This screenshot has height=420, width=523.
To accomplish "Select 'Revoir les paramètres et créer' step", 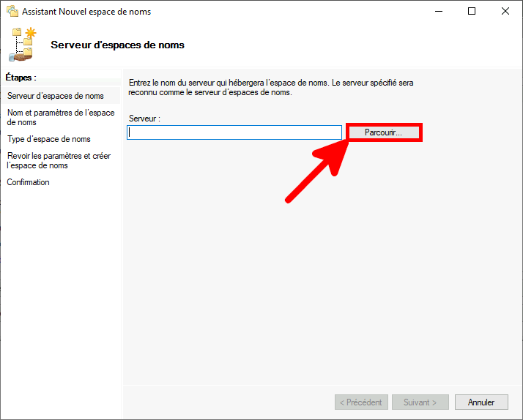I will tap(59, 160).
